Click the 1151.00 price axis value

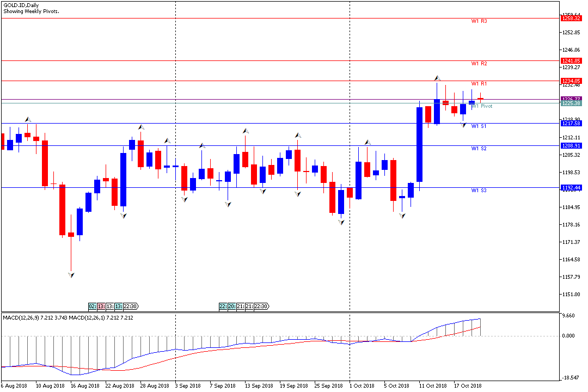(571, 295)
